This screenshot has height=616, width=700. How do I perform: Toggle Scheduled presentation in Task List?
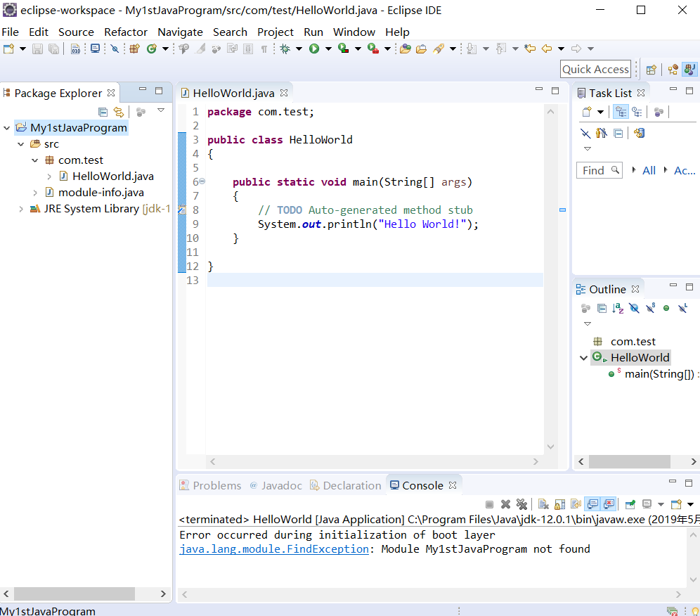pos(637,112)
